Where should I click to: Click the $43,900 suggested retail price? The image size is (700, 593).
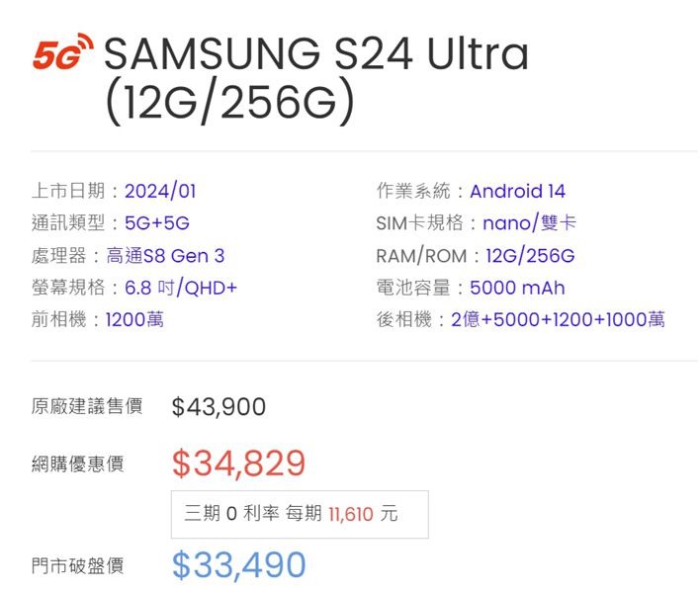(219, 407)
